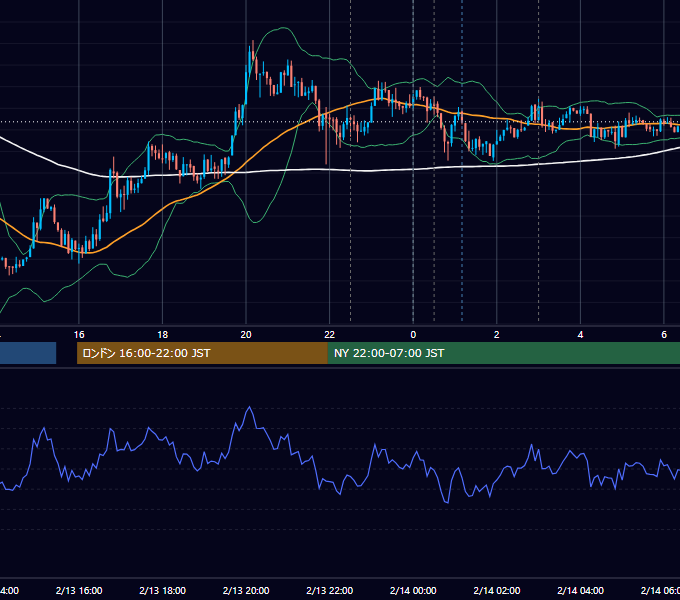
Task: Click the 2/14 00:00 date label
Action: (x=413, y=590)
